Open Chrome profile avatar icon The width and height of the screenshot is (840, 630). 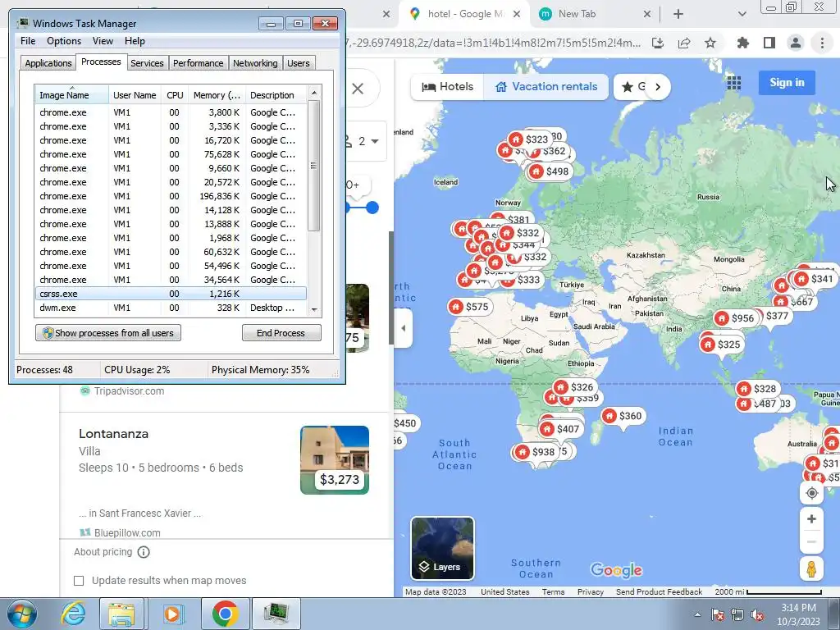click(x=796, y=43)
